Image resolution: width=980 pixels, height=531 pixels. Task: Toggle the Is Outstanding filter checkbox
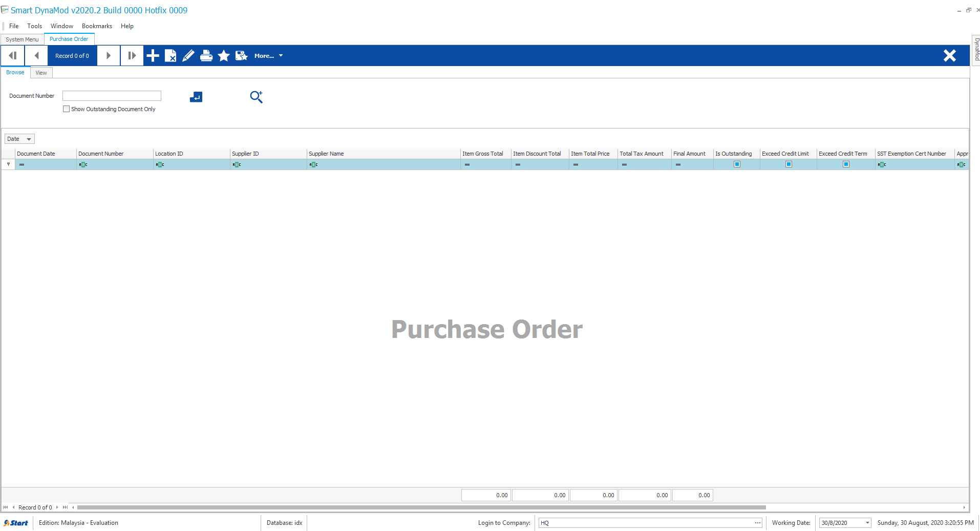pyautogui.click(x=737, y=164)
